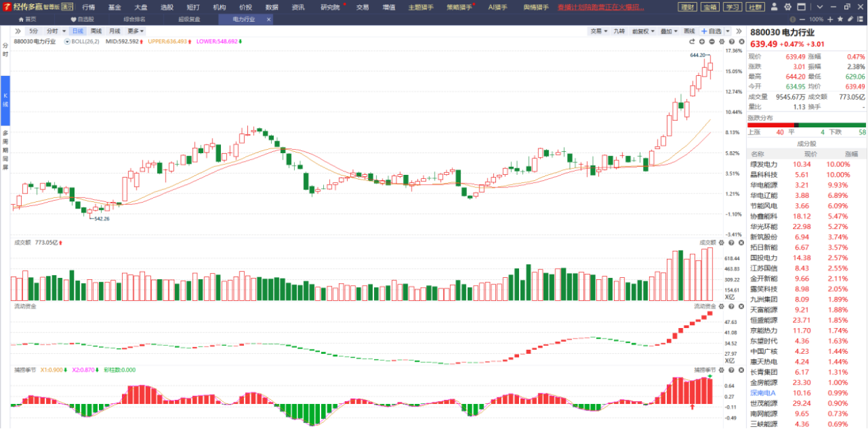
Task: Click the chart zoom-in plus icon
Action: [x=702, y=42]
